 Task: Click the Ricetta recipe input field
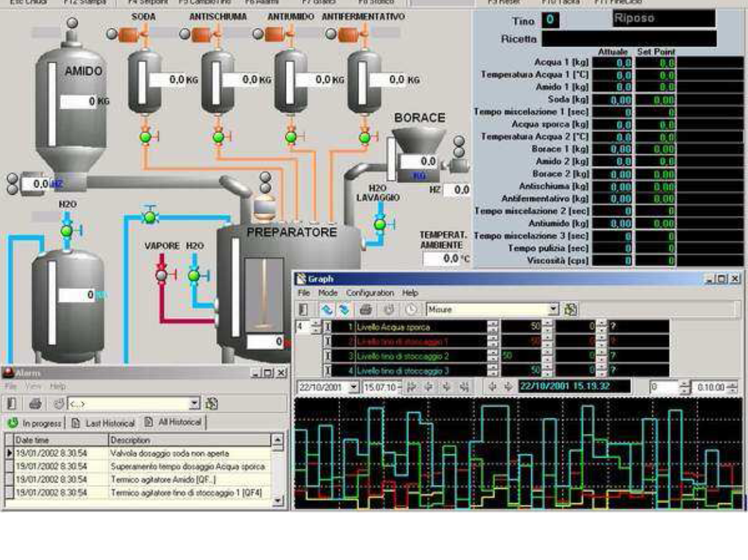[628, 39]
